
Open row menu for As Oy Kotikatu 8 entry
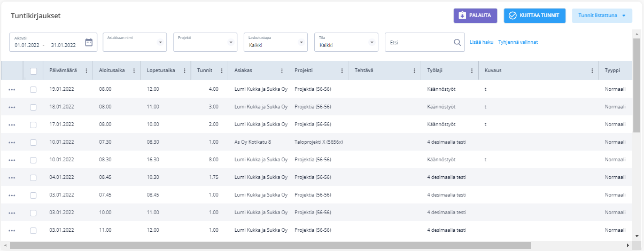pos(12,142)
